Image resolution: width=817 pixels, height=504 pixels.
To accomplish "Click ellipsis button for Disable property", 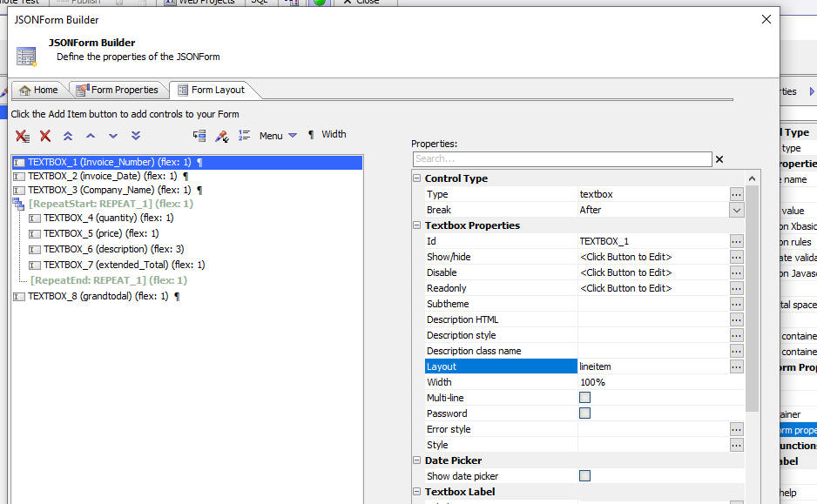I will (x=736, y=272).
